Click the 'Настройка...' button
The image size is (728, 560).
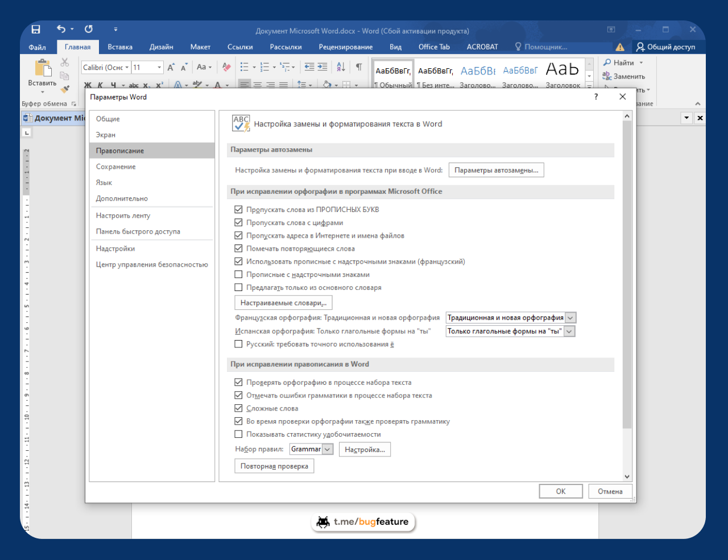pyautogui.click(x=365, y=450)
